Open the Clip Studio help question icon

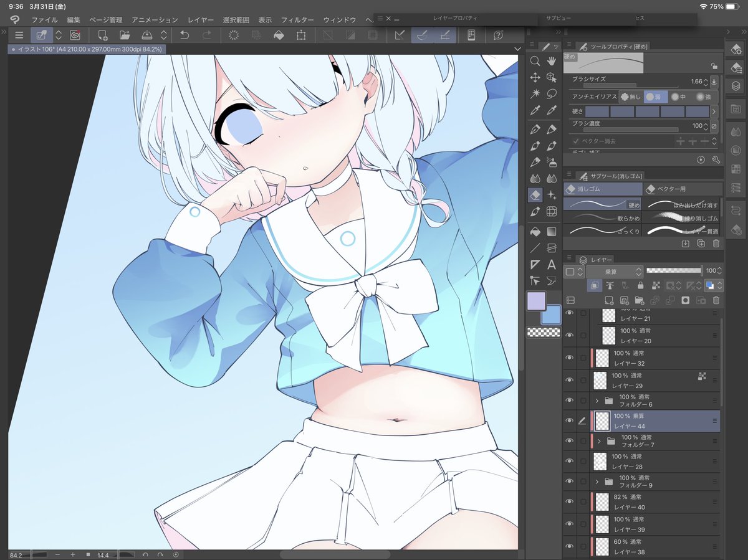pos(498,36)
